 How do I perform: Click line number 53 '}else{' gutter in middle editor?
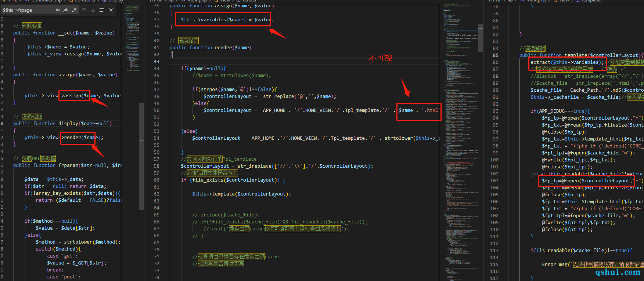click(x=156, y=131)
